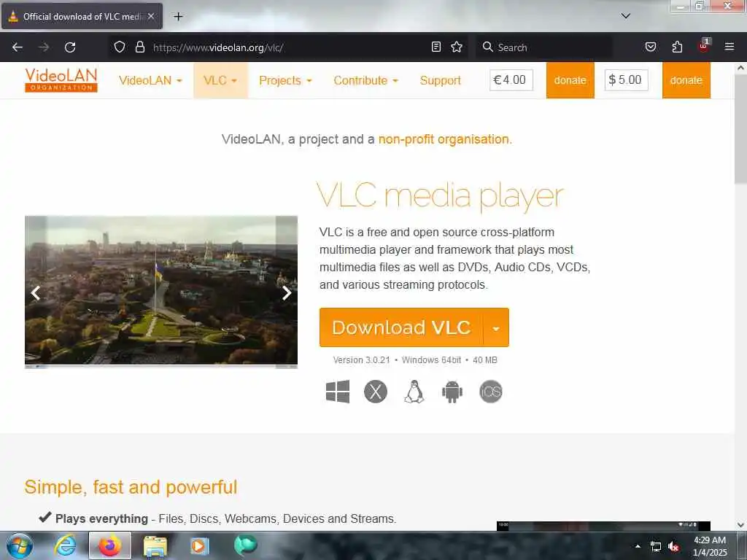Click the muted volume tray icon
The width and height of the screenshot is (747, 560).
coord(673,547)
